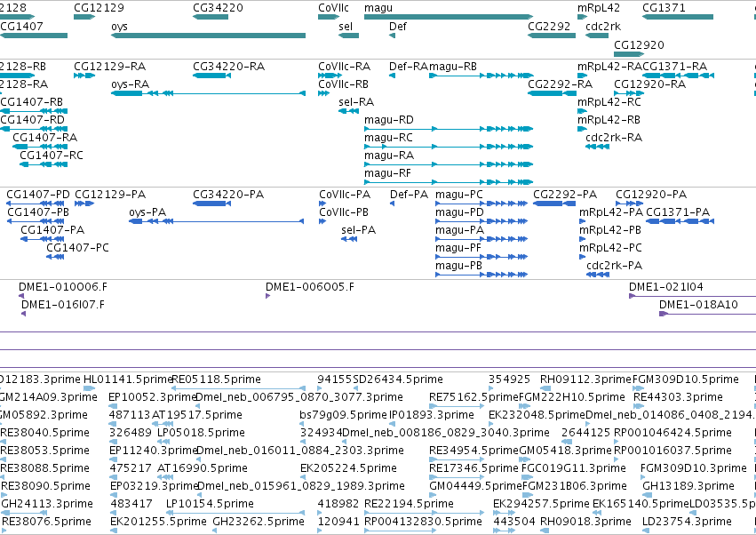Select the Def gene label
The height and width of the screenshot is (535, 756).
[x=398, y=26]
